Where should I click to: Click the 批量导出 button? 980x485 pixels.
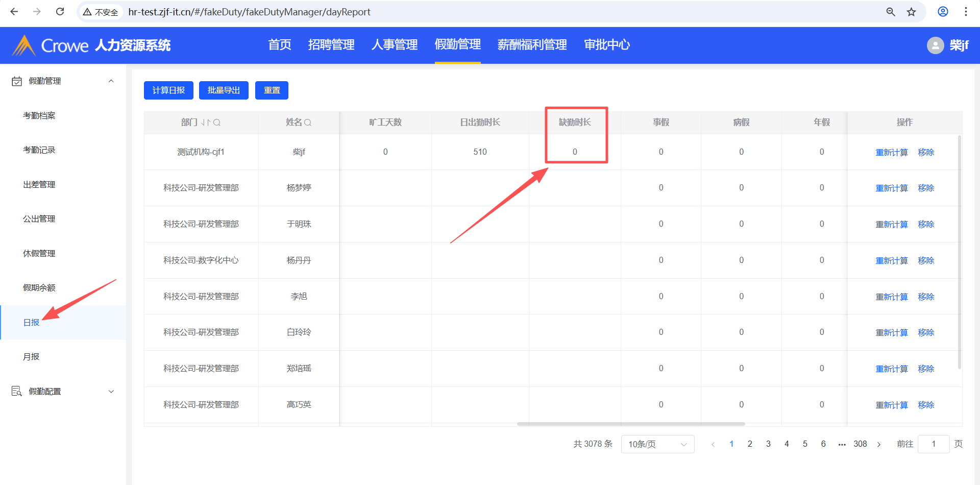224,90
